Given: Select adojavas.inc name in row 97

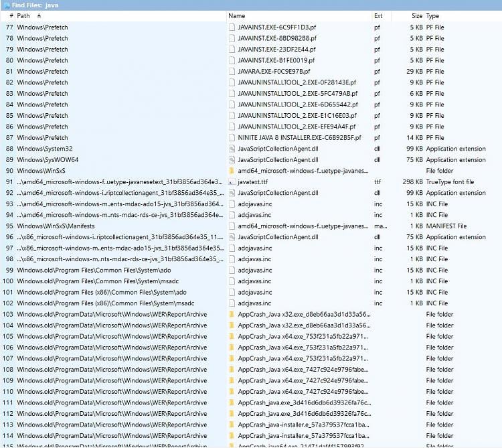Looking at the screenshot, I should 255,248.
